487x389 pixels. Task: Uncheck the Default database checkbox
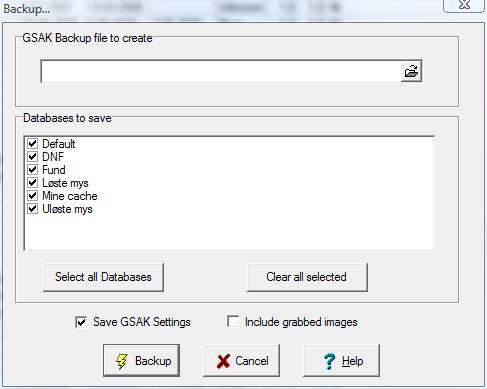pyautogui.click(x=32, y=144)
